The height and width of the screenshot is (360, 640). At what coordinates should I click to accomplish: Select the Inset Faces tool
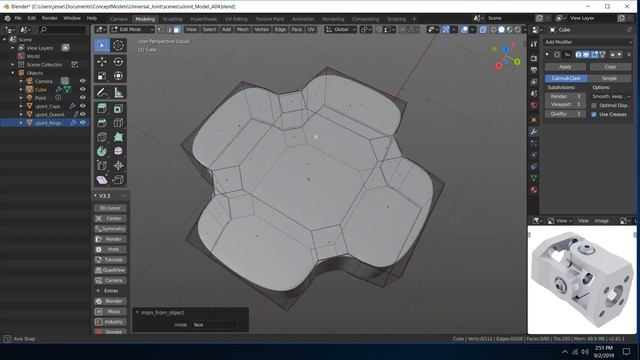coord(118,109)
